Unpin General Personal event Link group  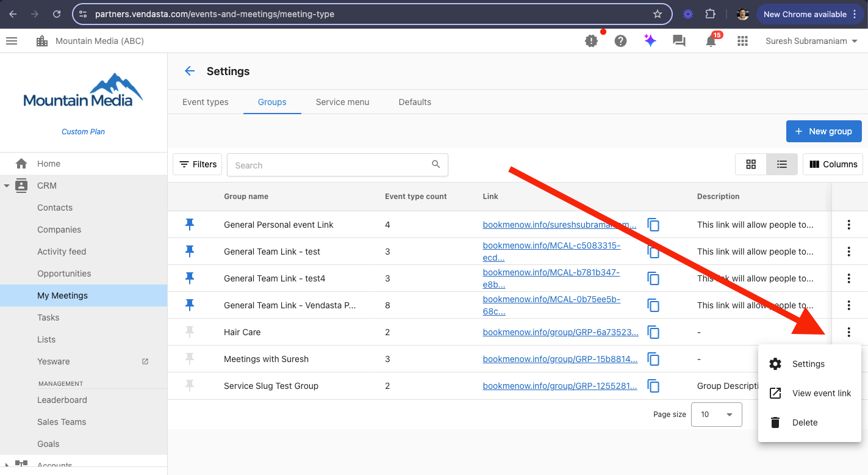[x=190, y=225]
